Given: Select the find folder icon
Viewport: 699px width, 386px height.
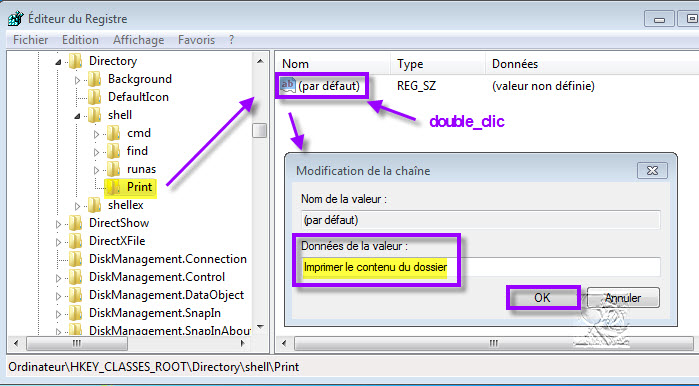Looking at the screenshot, I should [x=113, y=151].
